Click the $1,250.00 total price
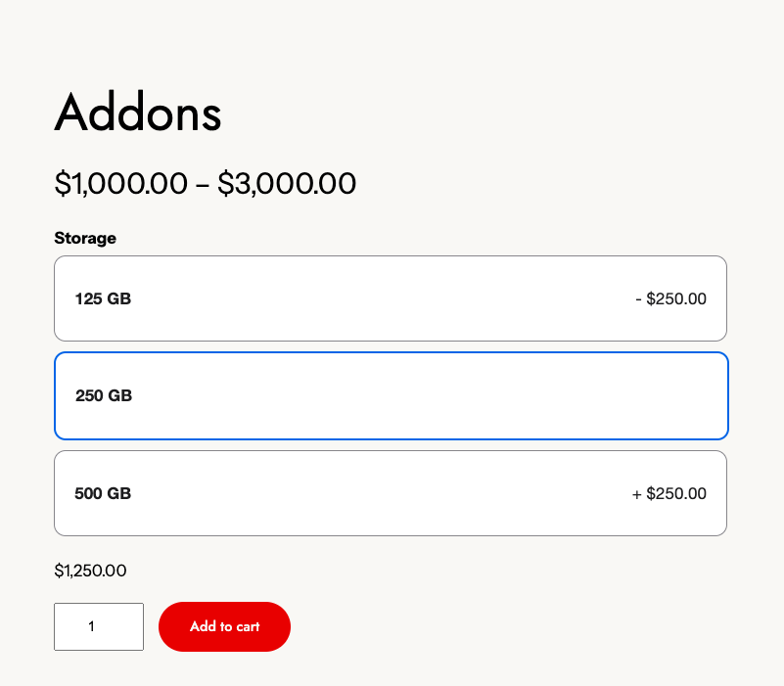The image size is (784, 686). point(90,571)
